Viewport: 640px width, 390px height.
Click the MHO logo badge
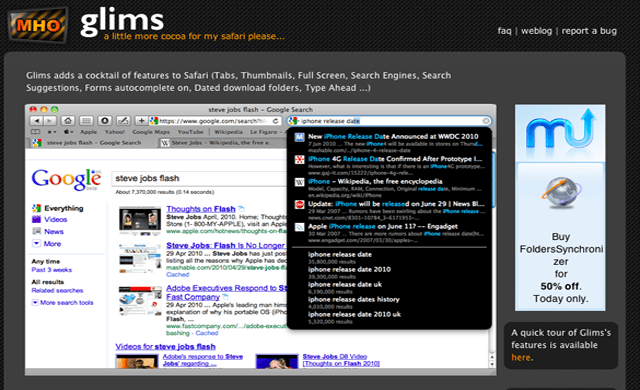tap(37, 25)
